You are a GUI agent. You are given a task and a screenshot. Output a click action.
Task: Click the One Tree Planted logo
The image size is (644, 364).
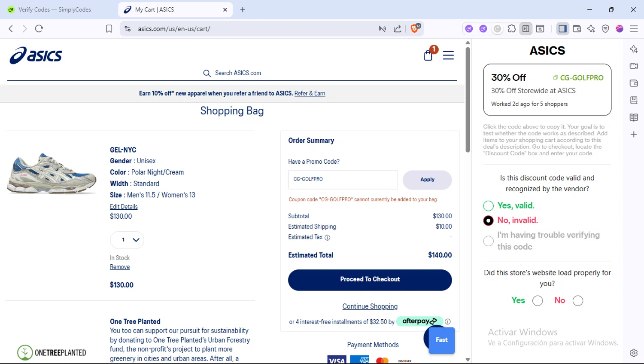click(x=52, y=352)
